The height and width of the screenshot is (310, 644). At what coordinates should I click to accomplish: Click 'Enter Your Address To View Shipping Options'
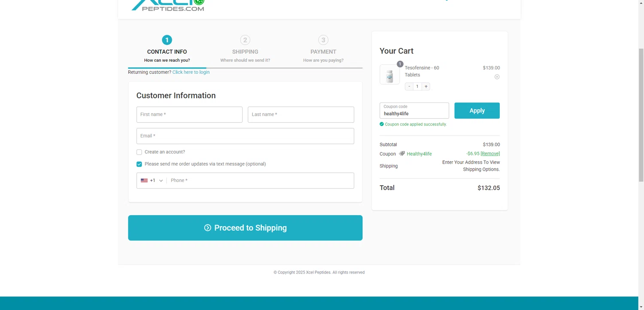(471, 166)
